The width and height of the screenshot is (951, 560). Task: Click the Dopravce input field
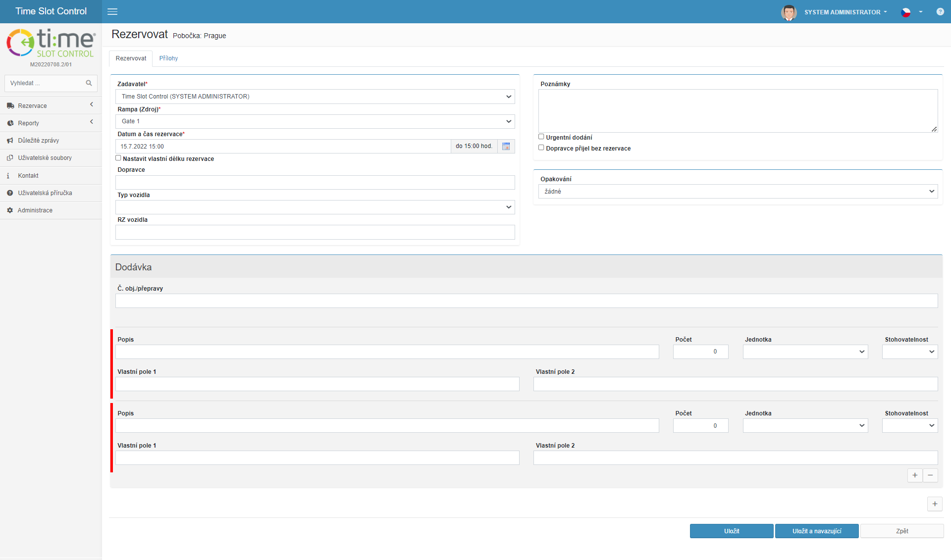[x=315, y=182]
